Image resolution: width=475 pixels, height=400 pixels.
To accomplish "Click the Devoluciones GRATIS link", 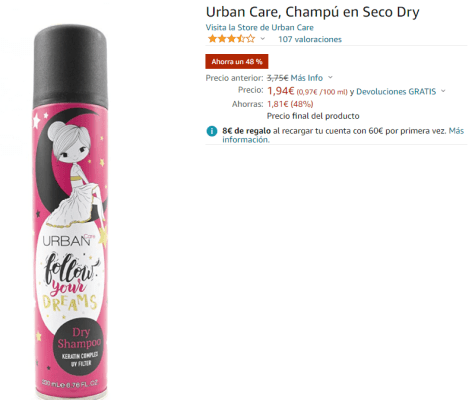I will (396, 92).
